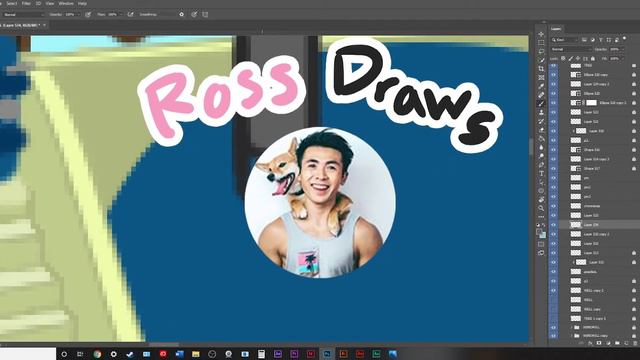Open File Explorer from the taskbar
The height and width of the screenshot is (360, 640).
click(x=196, y=354)
